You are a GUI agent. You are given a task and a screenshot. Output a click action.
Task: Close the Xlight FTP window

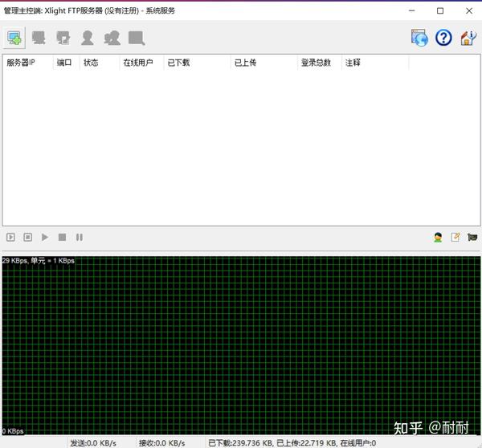(x=469, y=10)
